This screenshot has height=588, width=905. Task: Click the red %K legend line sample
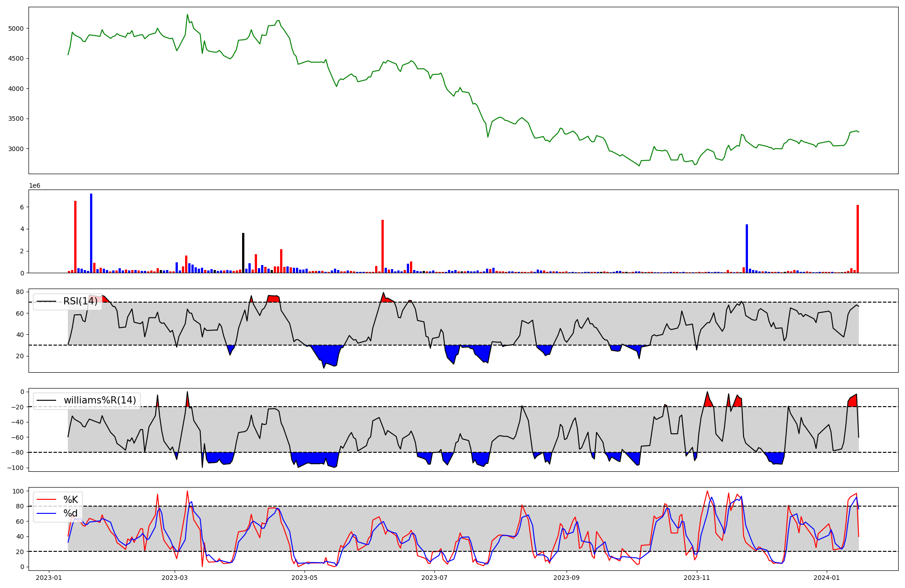(x=46, y=500)
